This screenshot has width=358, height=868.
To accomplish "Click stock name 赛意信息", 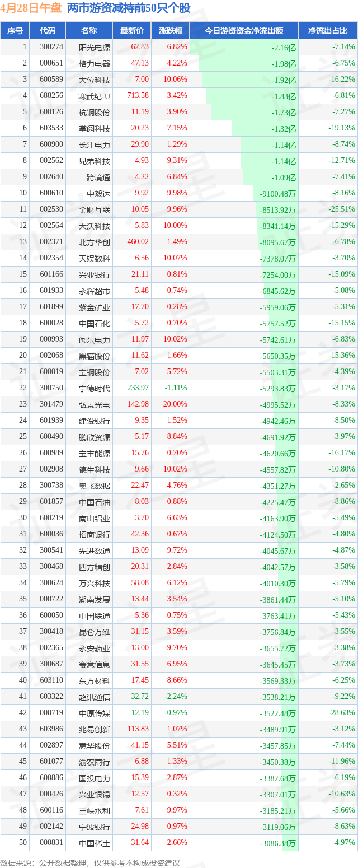I will point(95,664).
